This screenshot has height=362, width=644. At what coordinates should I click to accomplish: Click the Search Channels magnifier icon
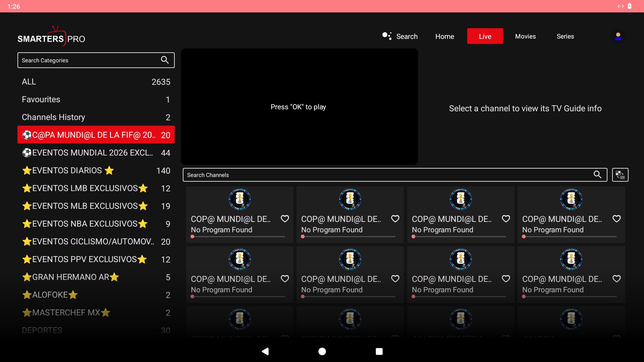point(597,175)
